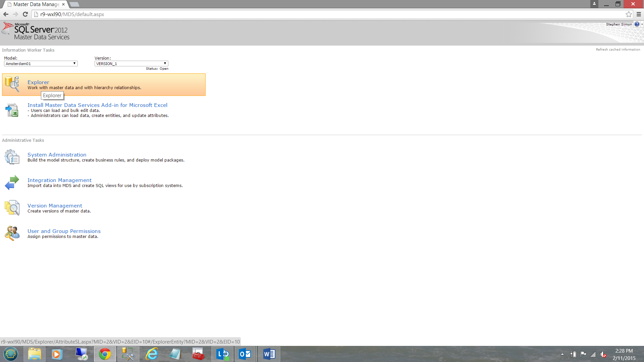The width and height of the screenshot is (644, 362).
Task: Open the Chrome hamburger menu
Action: (x=639, y=14)
